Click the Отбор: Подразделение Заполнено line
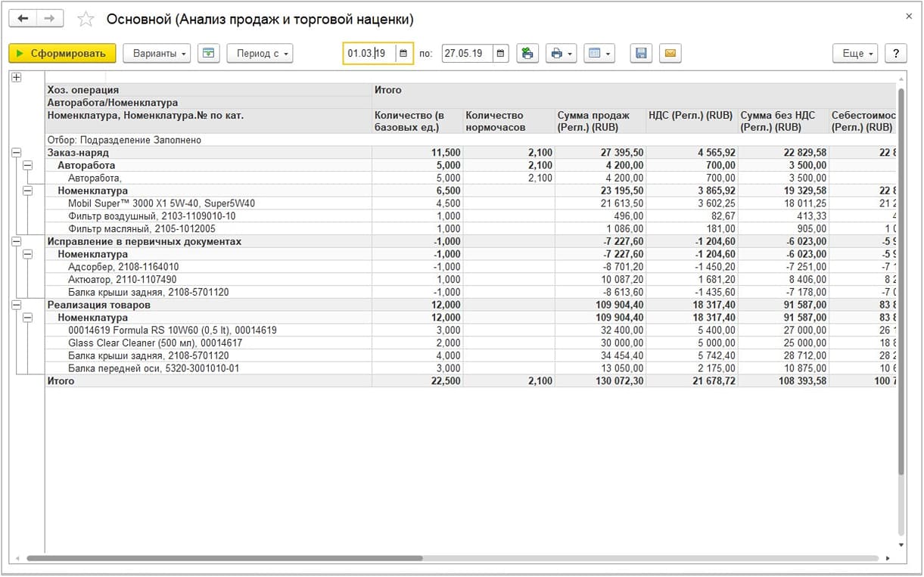 124,140
